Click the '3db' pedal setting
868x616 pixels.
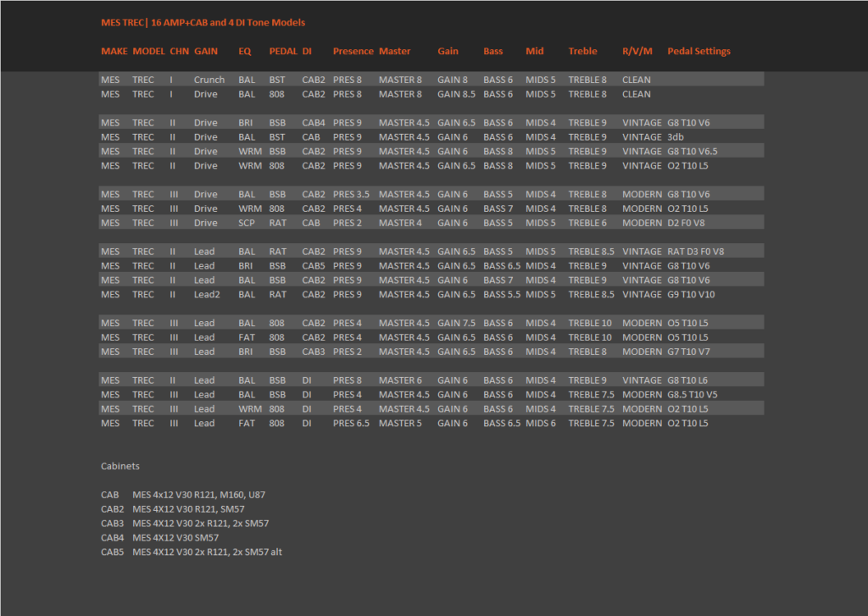click(676, 137)
